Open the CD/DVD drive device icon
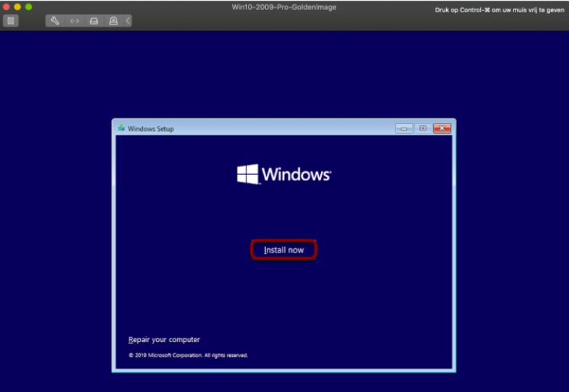569x392 pixels. [x=114, y=21]
